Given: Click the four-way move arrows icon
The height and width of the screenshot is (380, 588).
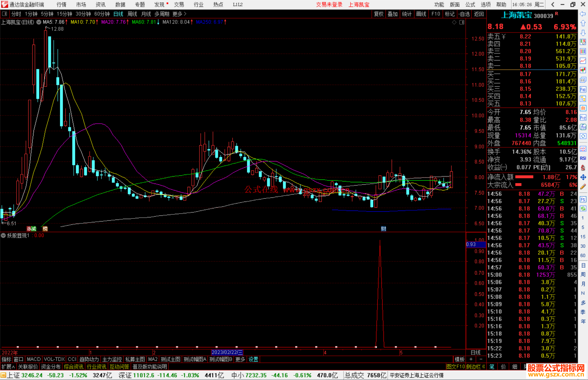Looking at the screenshot, I should [x=583, y=177].
